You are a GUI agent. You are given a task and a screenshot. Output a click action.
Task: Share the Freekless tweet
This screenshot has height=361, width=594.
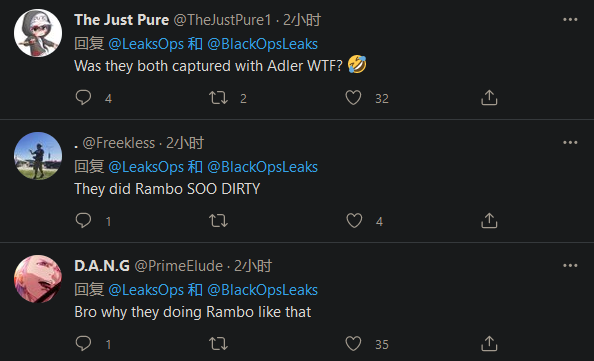(489, 220)
